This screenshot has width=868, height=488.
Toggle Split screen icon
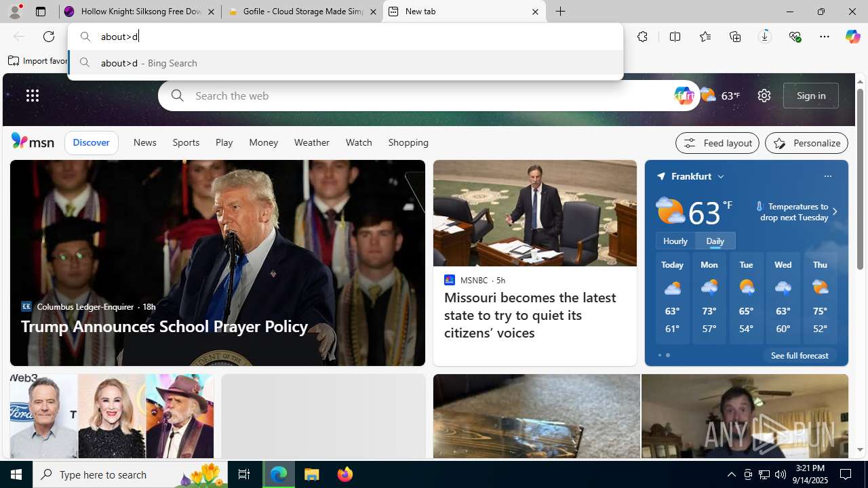(675, 37)
